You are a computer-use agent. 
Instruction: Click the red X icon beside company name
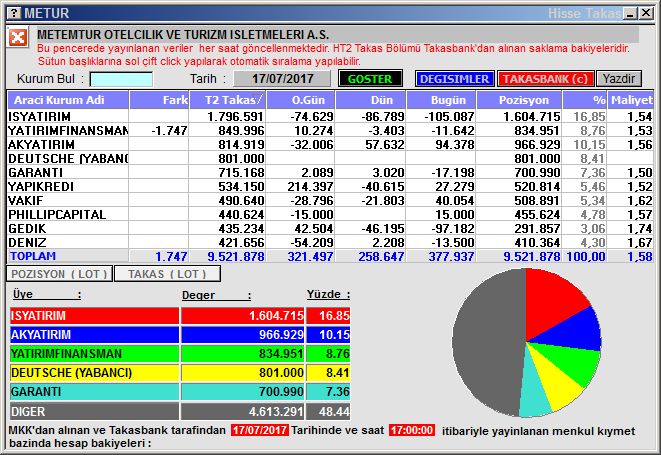[18, 37]
